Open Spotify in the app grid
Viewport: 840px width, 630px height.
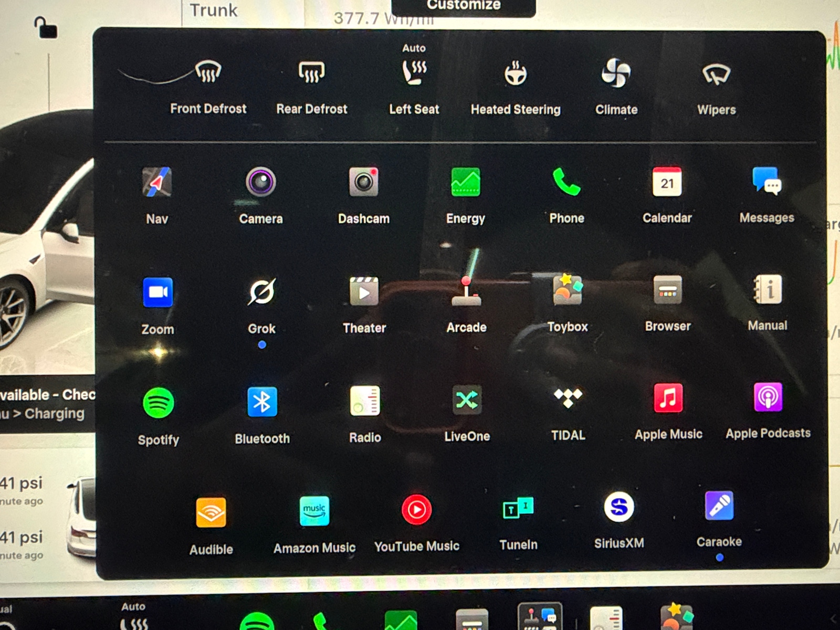coord(158,403)
